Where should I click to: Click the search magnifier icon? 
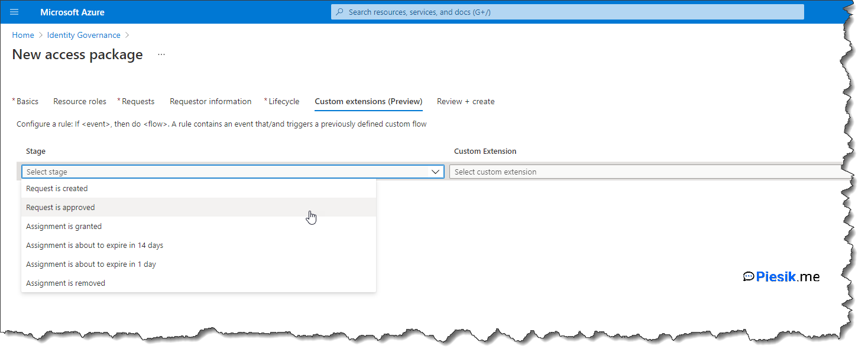click(x=339, y=12)
